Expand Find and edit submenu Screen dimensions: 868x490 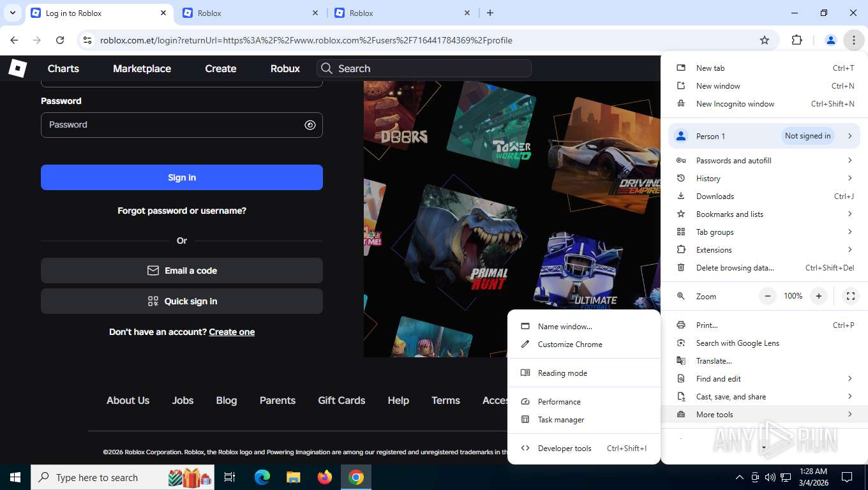pos(765,379)
